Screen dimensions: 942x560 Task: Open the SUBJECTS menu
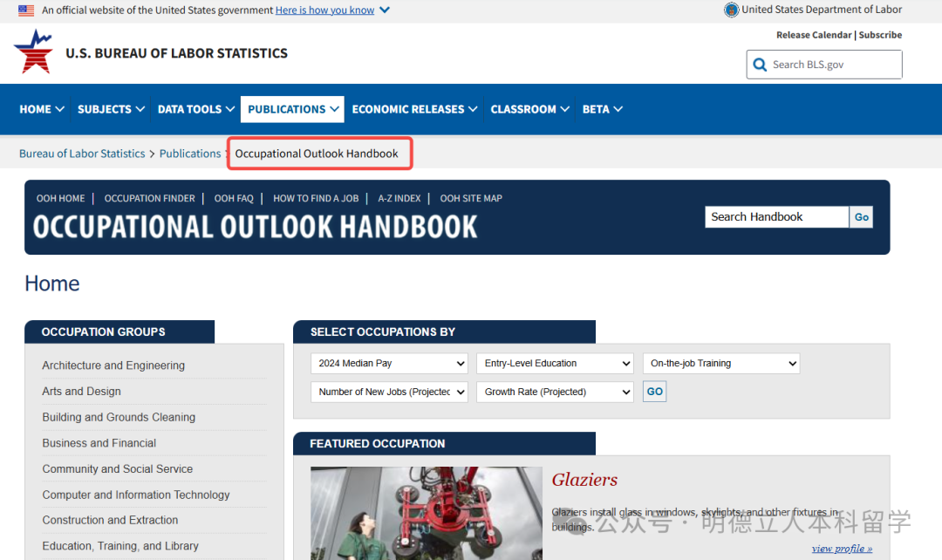(x=111, y=109)
